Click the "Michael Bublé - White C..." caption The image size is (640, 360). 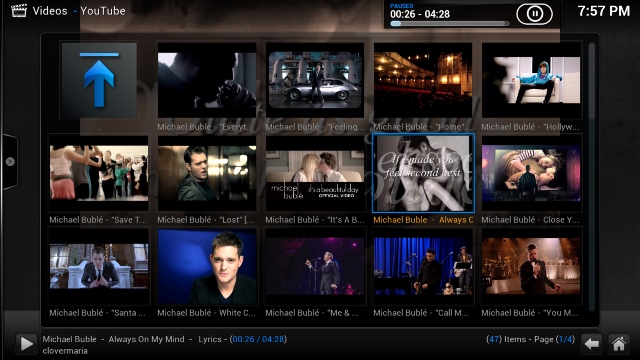point(206,313)
